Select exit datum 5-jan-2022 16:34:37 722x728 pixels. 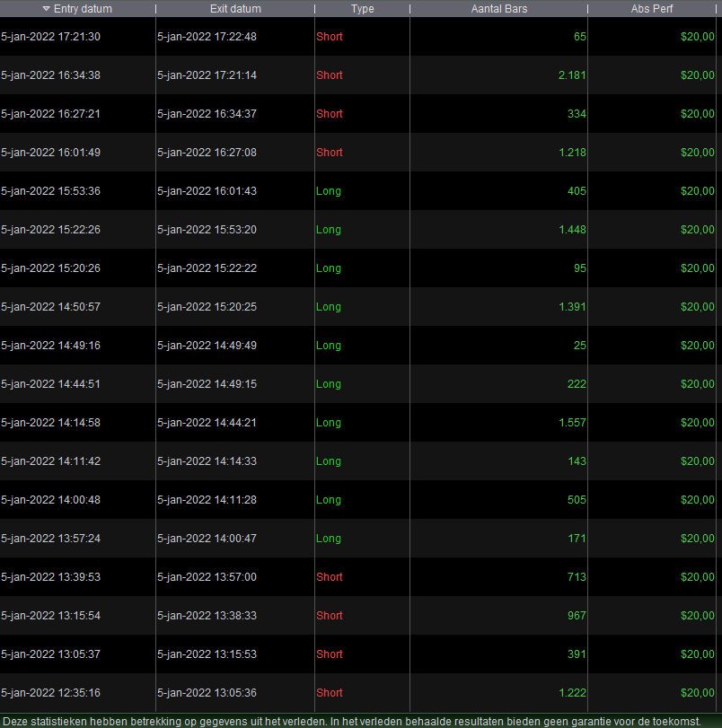click(x=207, y=114)
